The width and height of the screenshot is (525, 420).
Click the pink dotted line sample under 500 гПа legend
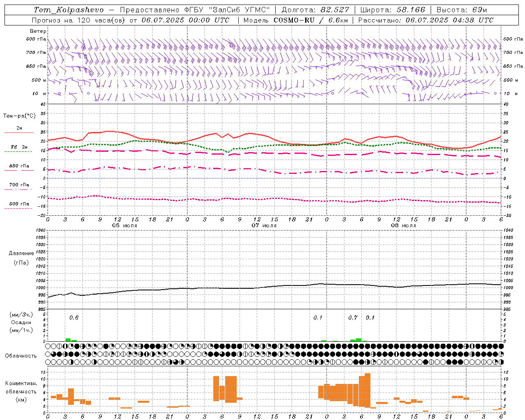coord(18,209)
